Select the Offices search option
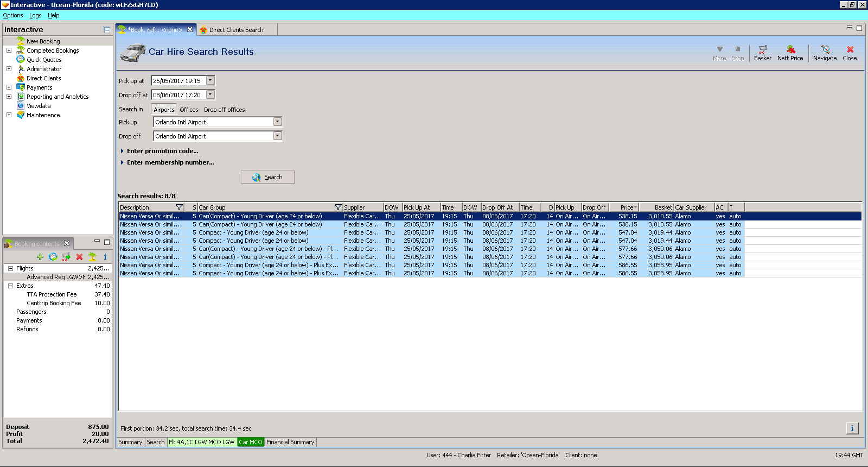 [189, 110]
